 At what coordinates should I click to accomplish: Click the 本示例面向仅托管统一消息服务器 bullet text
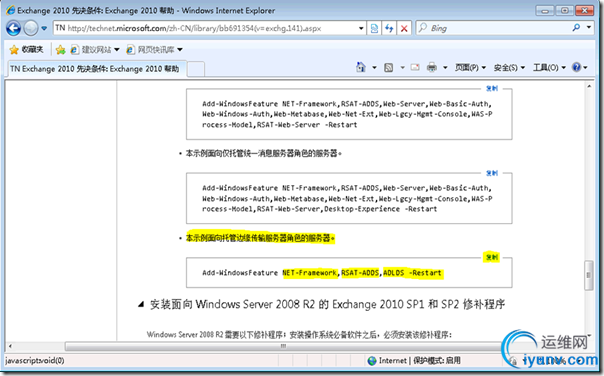tap(263, 153)
